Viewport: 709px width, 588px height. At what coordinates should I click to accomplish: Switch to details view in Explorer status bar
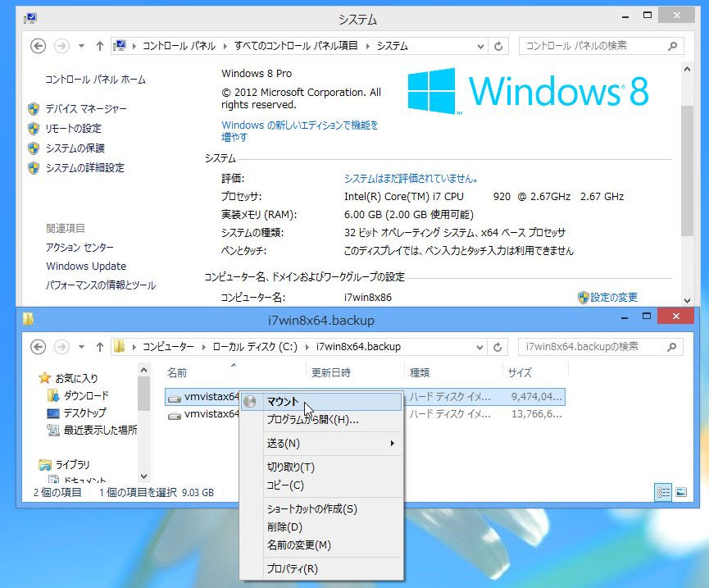point(663,492)
